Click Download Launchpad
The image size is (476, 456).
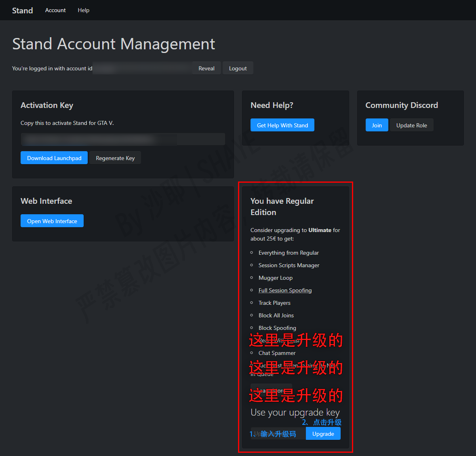coord(54,158)
